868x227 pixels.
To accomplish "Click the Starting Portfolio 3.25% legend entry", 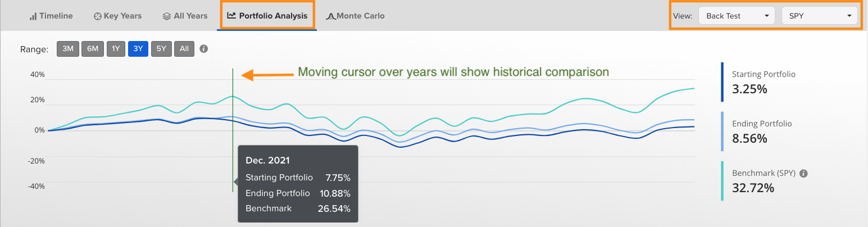I will (764, 82).
